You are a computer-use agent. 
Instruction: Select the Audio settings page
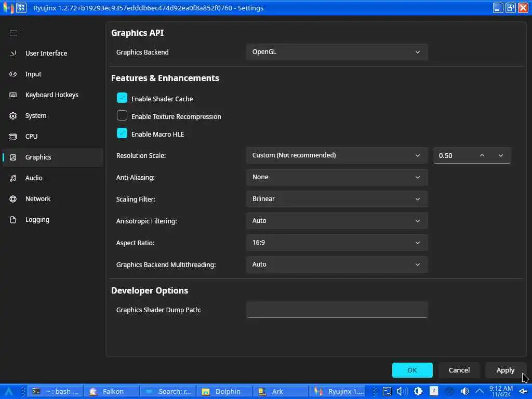[x=52, y=178]
